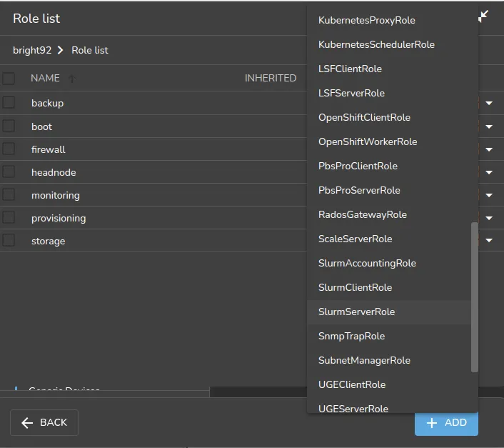This screenshot has width=504, height=448.
Task: Expand the firewall row dropdown arrow
Action: [489, 149]
